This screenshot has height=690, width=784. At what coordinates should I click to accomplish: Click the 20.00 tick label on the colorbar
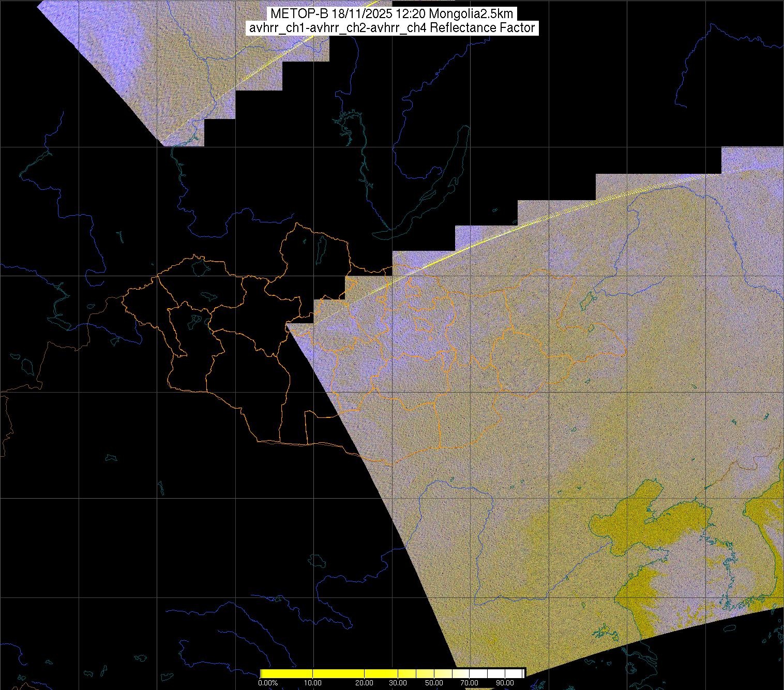pos(365,683)
